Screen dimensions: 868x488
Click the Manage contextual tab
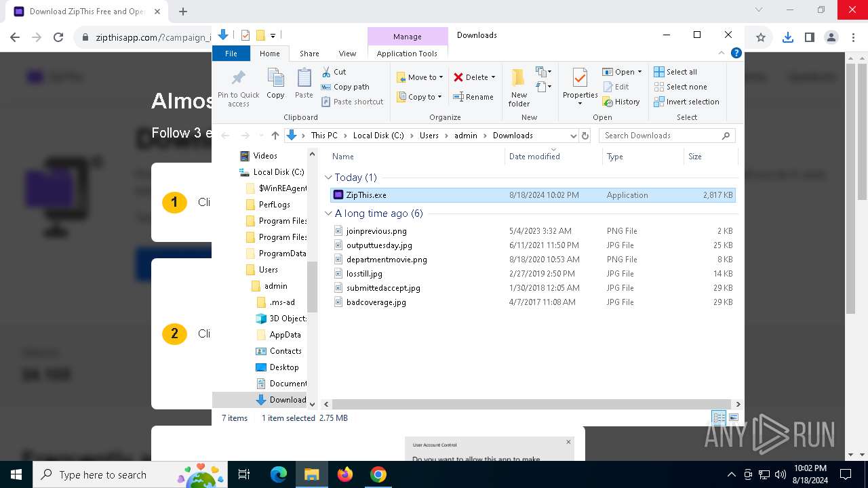(408, 37)
